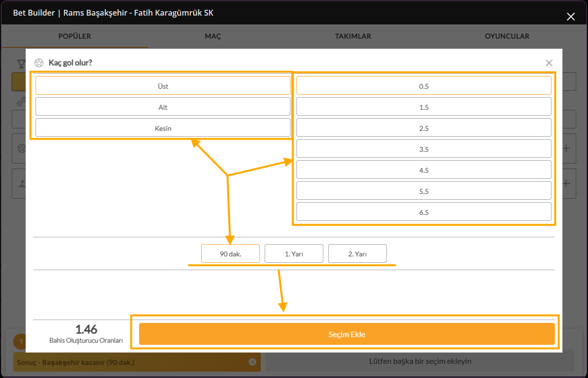The width and height of the screenshot is (588, 378).
Task: Click the 1.46 odds value
Action: point(86,329)
